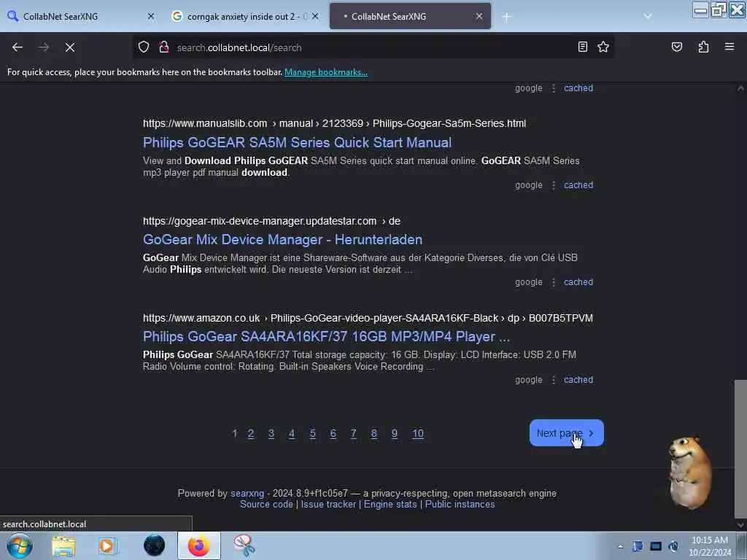
Task: Close the active CollabNet SearXNG tab
Action: click(479, 16)
